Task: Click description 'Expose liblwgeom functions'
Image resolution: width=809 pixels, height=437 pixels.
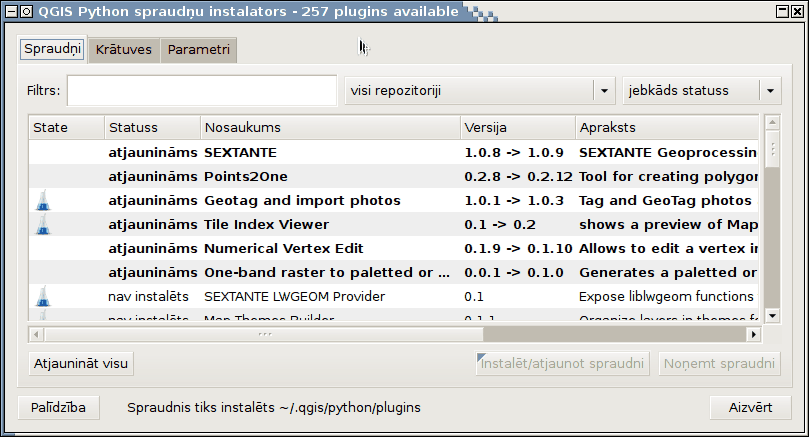Action: click(x=666, y=297)
